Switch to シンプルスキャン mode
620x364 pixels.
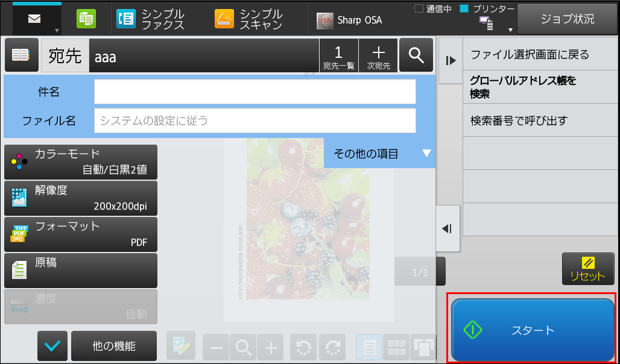tap(250, 19)
